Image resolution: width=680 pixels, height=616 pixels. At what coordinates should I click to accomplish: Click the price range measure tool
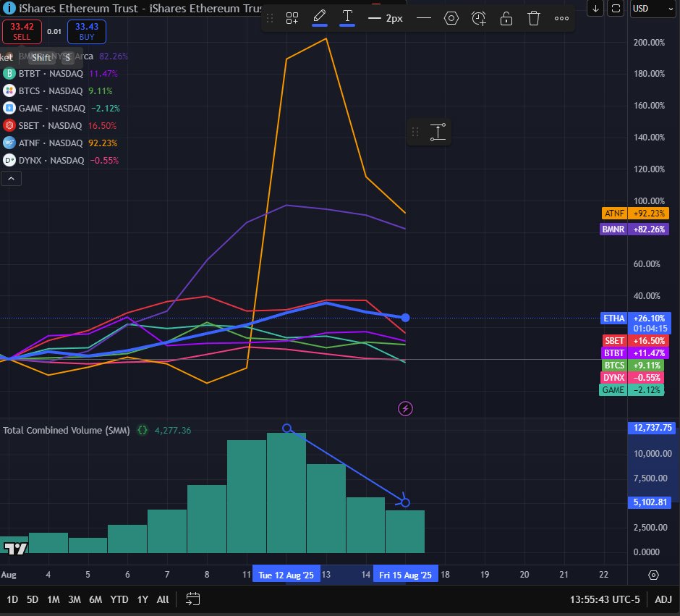pyautogui.click(x=438, y=132)
